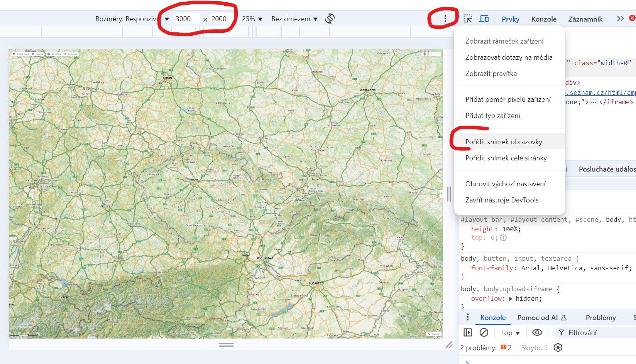636x364 pixels.
Task: Click the 3D pohled button on map
Action: (54, 54)
